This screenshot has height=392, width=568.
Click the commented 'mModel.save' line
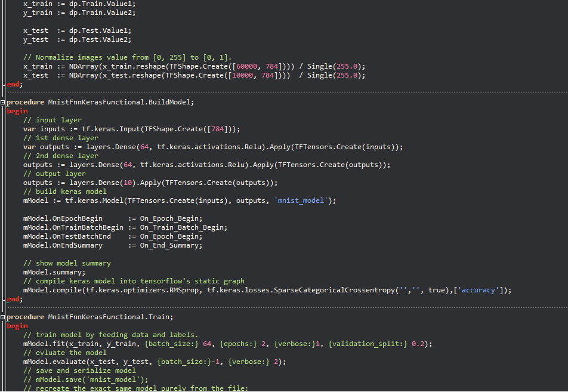(x=85, y=379)
